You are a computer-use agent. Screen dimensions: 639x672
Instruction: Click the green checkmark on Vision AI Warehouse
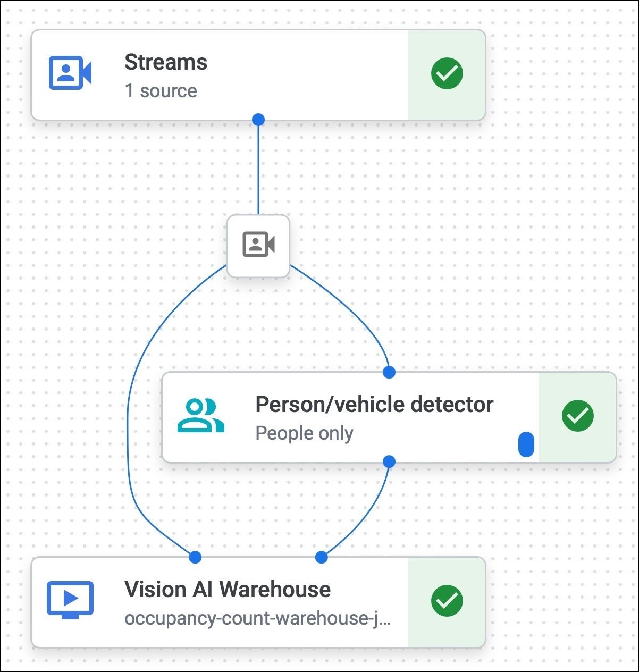tap(447, 601)
